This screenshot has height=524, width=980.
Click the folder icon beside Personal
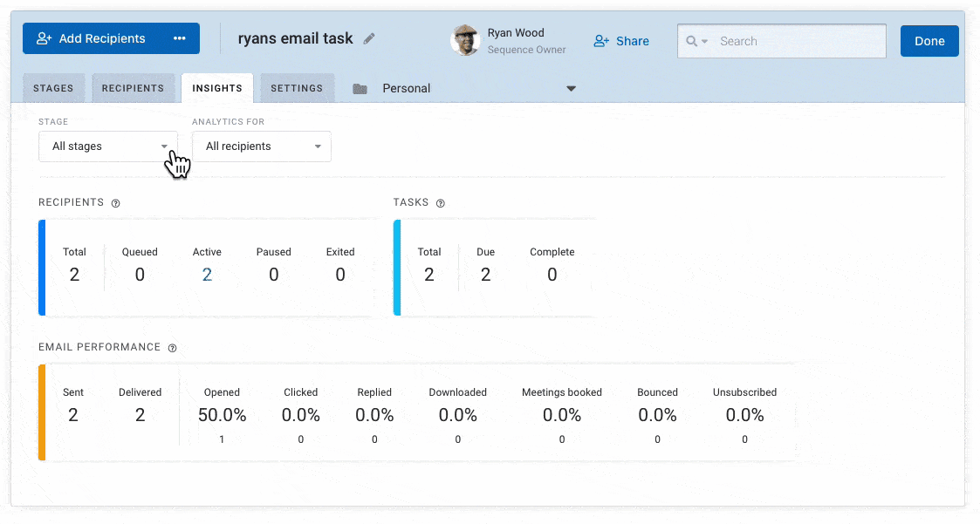360,88
